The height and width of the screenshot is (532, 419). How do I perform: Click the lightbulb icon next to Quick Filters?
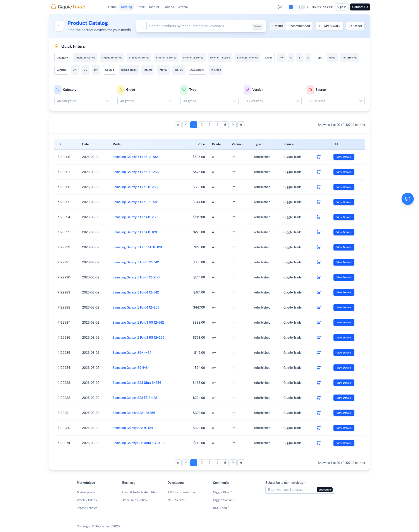click(x=57, y=46)
